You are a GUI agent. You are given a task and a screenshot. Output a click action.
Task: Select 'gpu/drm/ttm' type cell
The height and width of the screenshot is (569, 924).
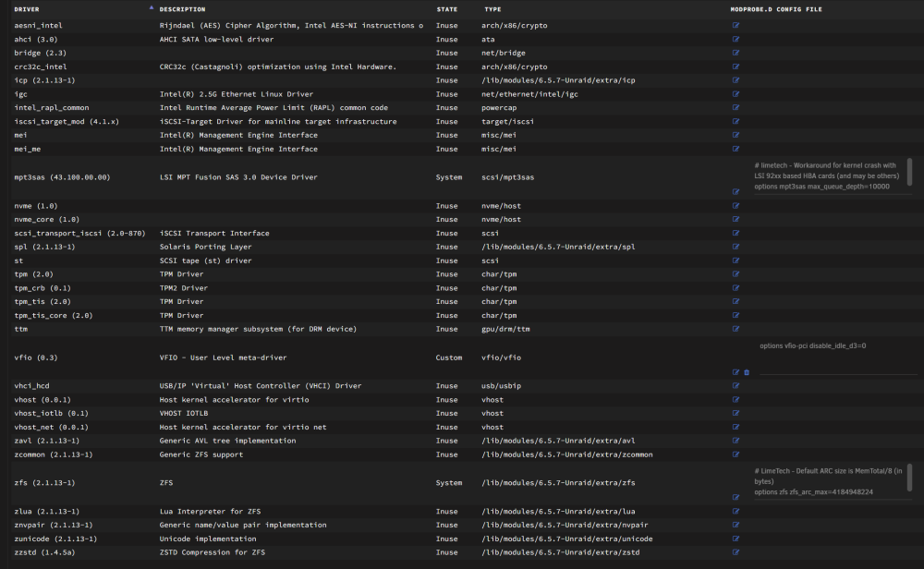[x=505, y=329]
